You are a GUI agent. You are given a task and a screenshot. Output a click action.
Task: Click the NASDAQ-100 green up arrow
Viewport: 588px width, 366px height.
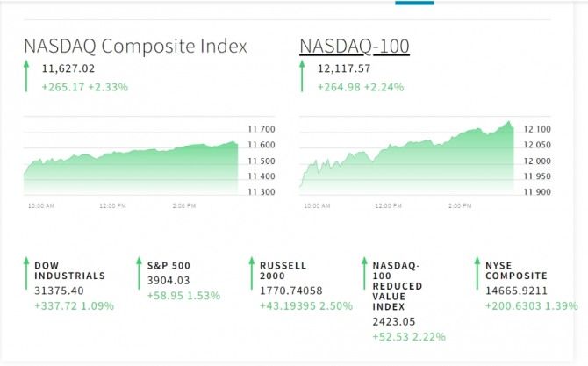tap(303, 76)
